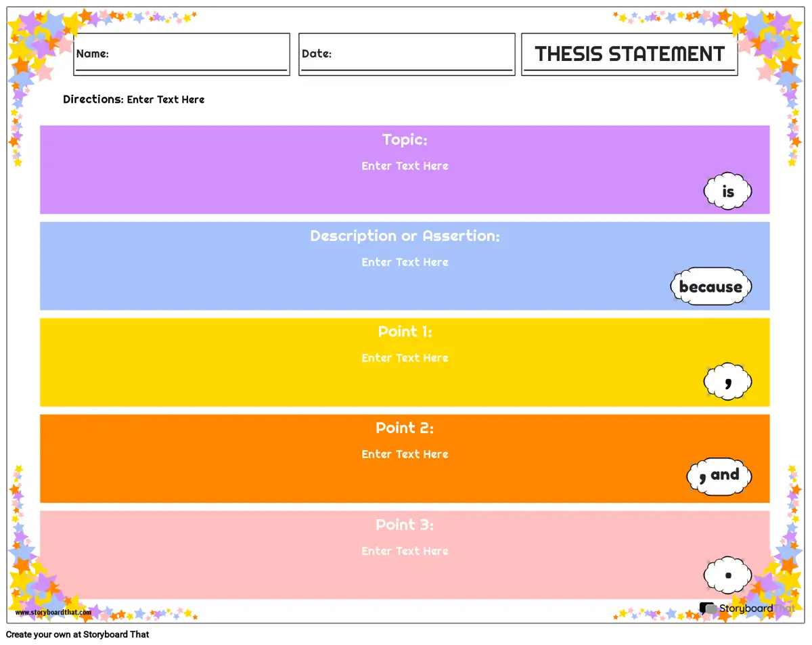The height and width of the screenshot is (645, 812).
Task: Open the www.storyboardthat.com link
Action: (x=53, y=613)
